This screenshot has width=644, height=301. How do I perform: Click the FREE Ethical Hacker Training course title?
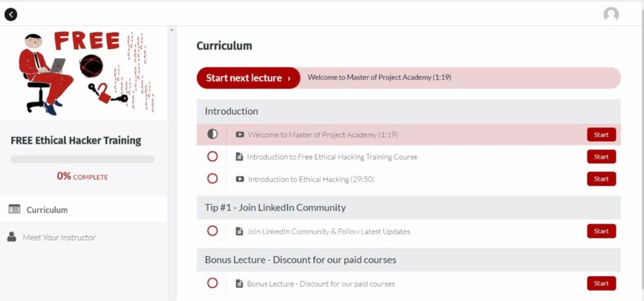(76, 140)
